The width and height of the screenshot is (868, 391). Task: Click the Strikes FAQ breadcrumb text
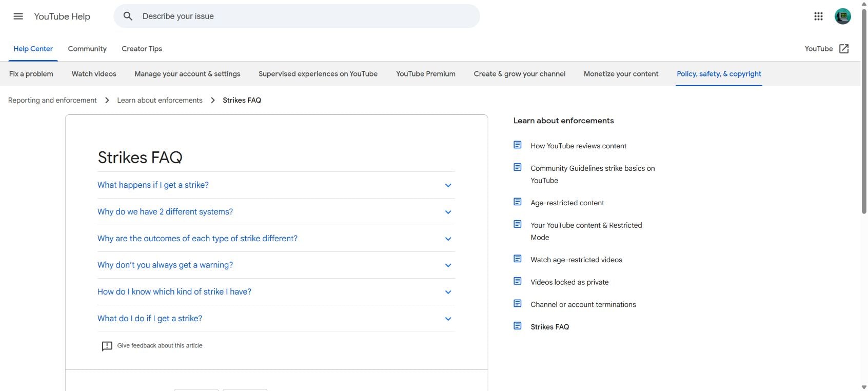click(242, 100)
